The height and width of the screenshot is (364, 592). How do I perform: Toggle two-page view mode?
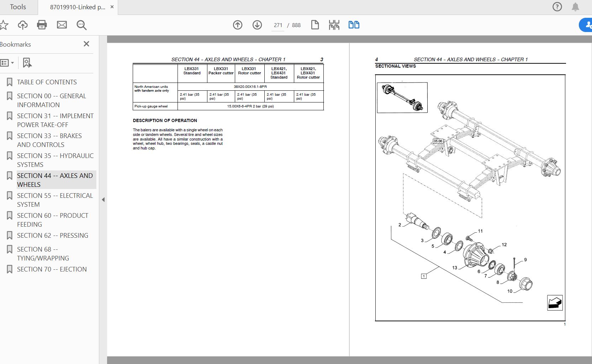(354, 25)
